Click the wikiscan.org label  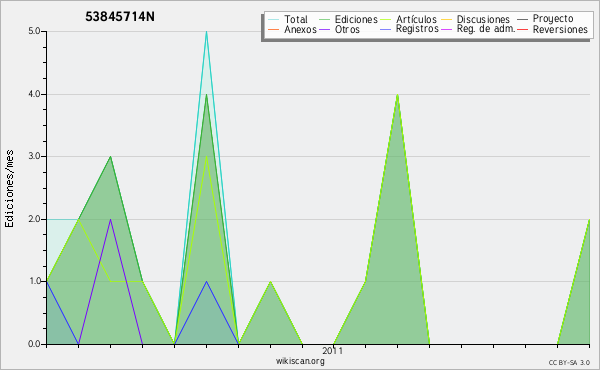[300, 361]
